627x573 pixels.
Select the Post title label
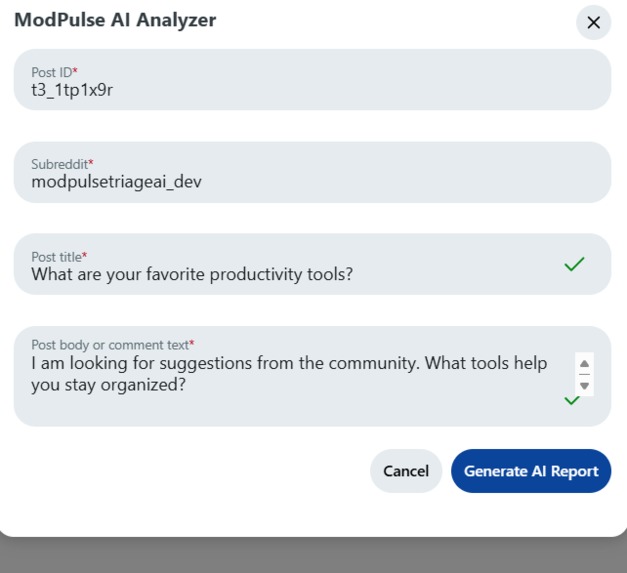(59, 257)
